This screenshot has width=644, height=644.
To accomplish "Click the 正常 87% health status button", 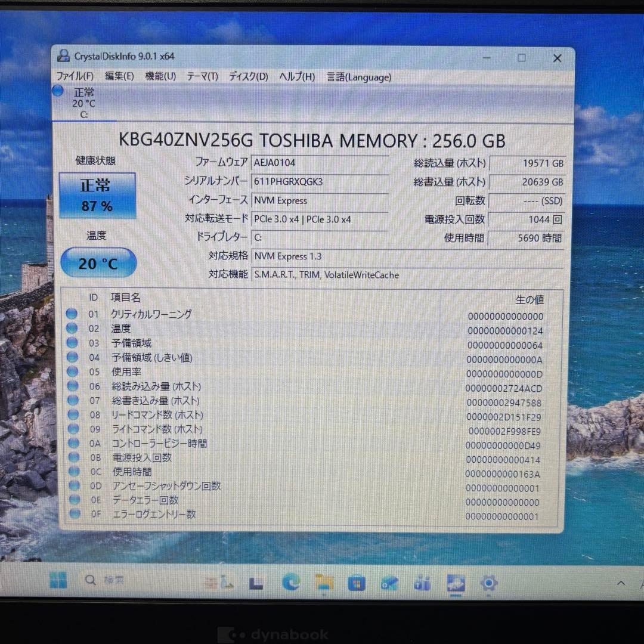I will [97, 195].
